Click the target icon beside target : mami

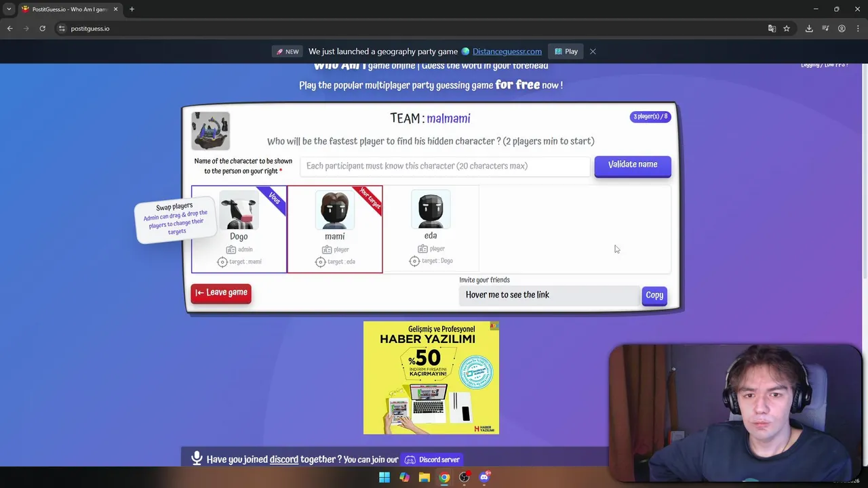[222, 262]
